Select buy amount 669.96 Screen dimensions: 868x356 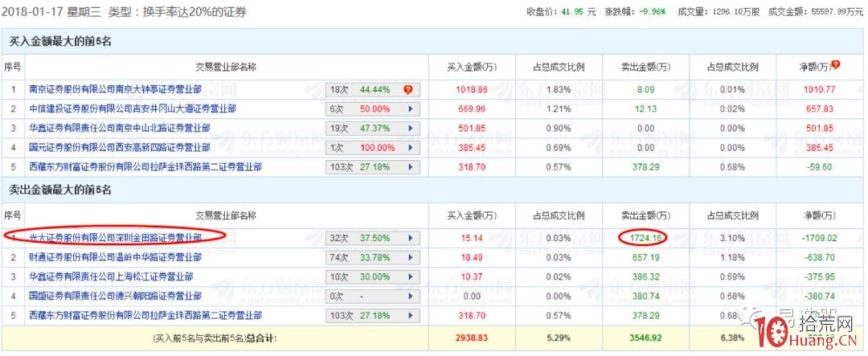[472, 109]
